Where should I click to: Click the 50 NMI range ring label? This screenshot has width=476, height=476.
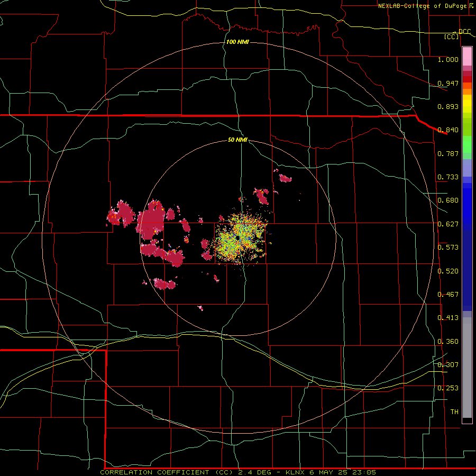click(237, 140)
